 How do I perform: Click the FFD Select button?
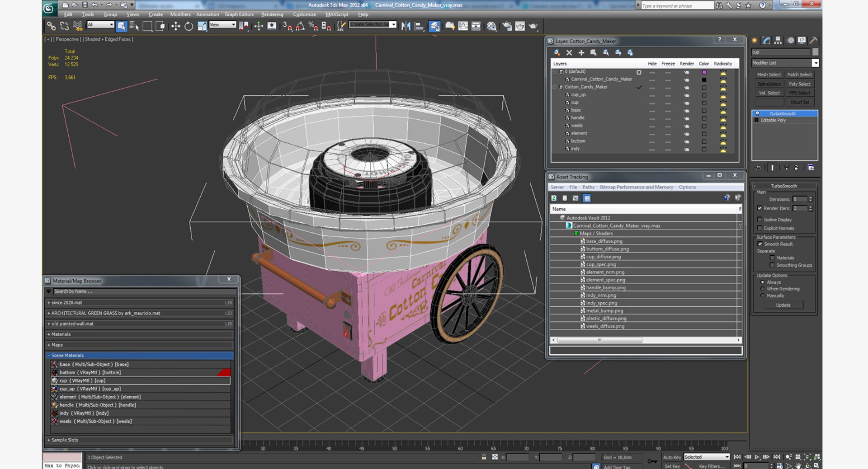pyautogui.click(x=800, y=93)
